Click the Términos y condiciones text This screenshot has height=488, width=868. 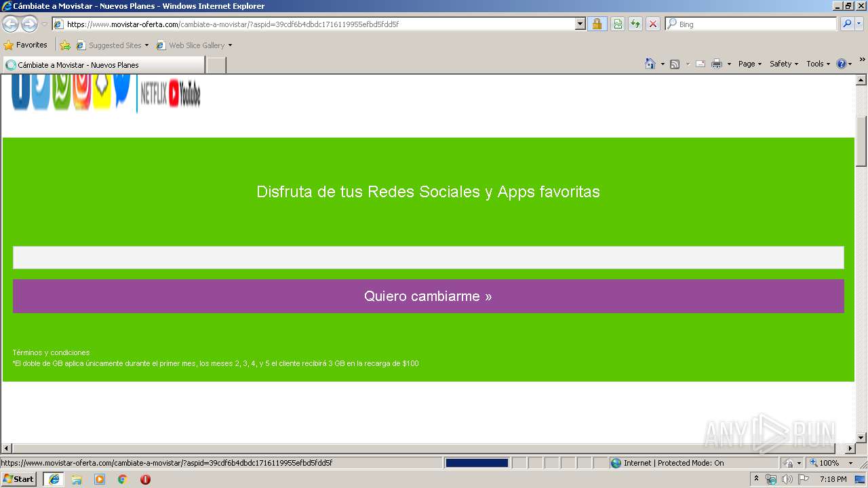(51, 352)
